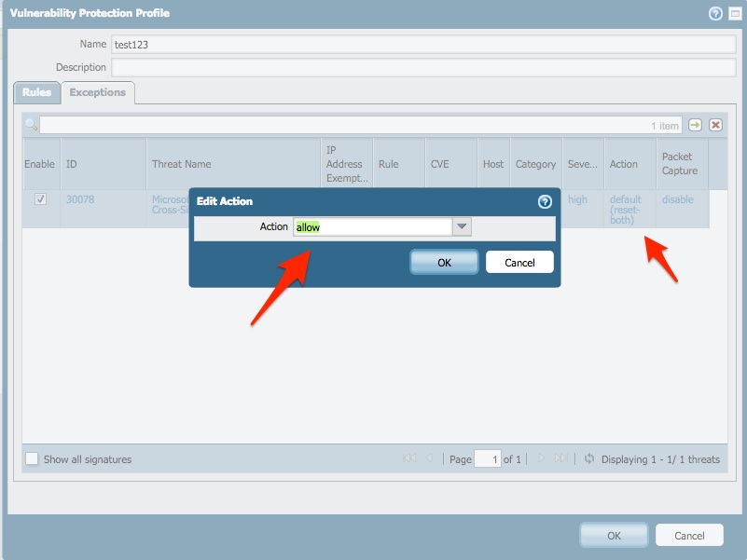Screen dimensions: 747x560
Task: Check Show all signatures
Action: pos(32,458)
